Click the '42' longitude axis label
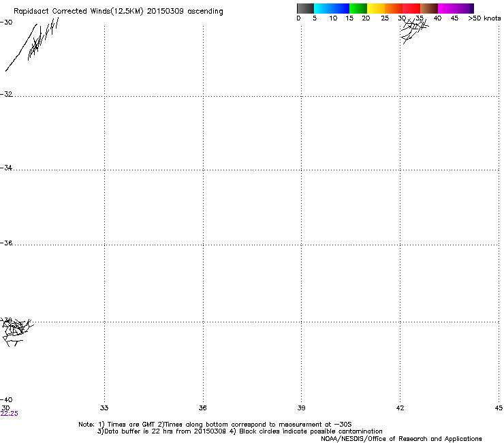 (x=400, y=408)
